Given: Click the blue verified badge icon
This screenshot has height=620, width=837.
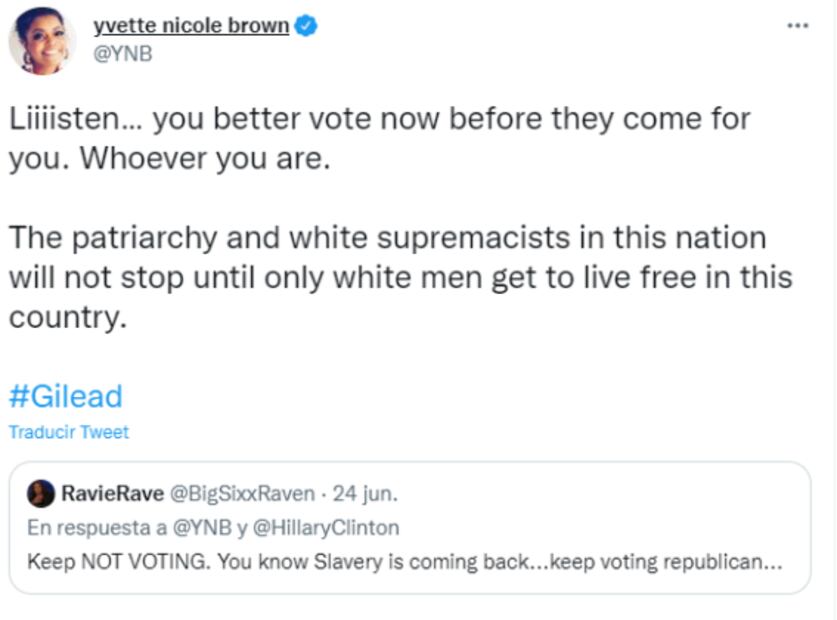Looking at the screenshot, I should coord(307,28).
